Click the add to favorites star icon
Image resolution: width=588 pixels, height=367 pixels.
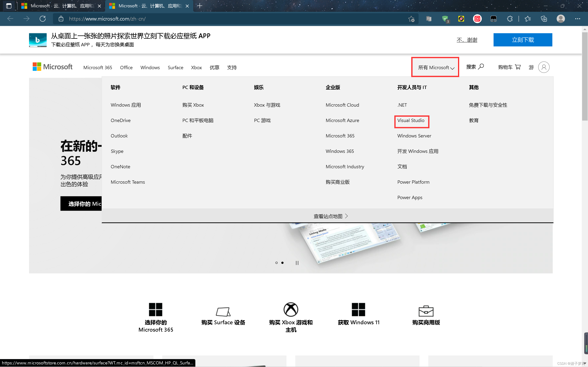click(411, 19)
